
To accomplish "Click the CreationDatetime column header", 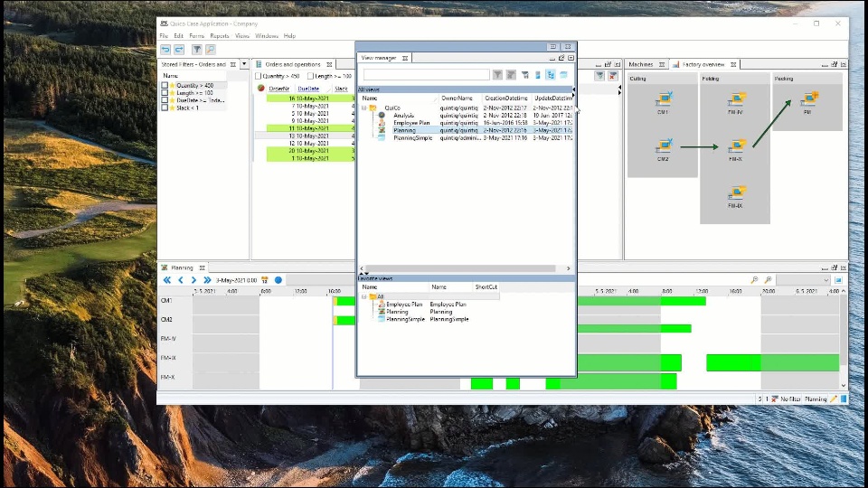I will [x=506, y=98].
